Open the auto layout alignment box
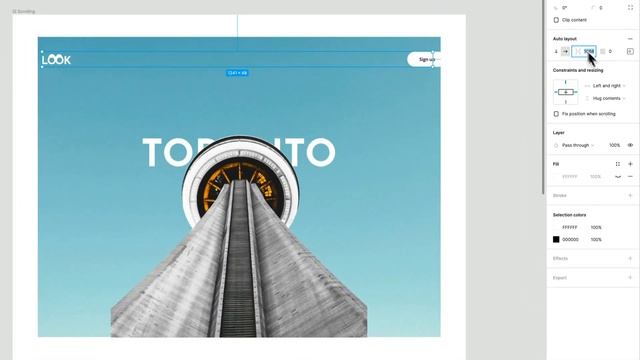Screen dimensions: 640x360 coord(630,51)
